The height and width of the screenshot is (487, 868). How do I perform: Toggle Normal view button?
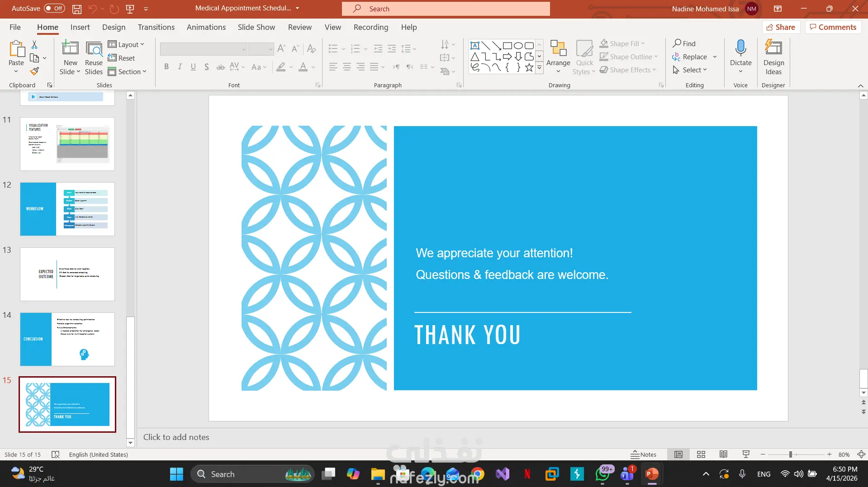[678, 454]
